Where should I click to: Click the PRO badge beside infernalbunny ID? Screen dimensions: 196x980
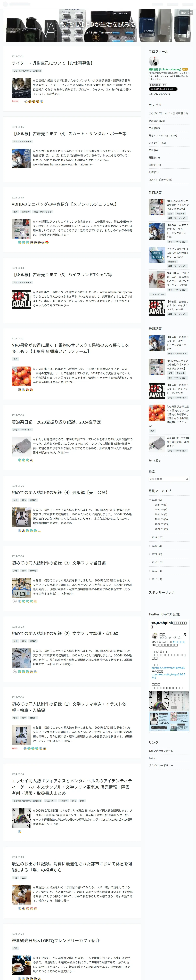pyautogui.click(x=185, y=69)
